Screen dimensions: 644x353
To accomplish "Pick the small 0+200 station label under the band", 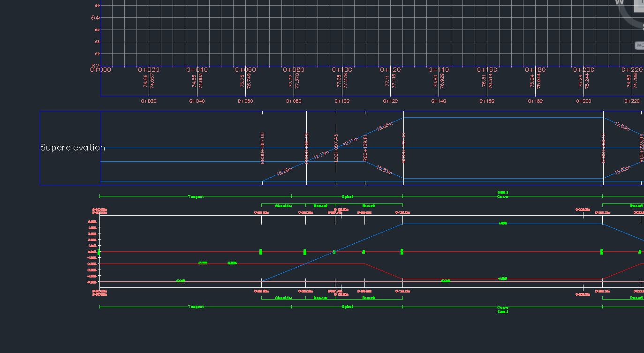I will click(583, 101).
